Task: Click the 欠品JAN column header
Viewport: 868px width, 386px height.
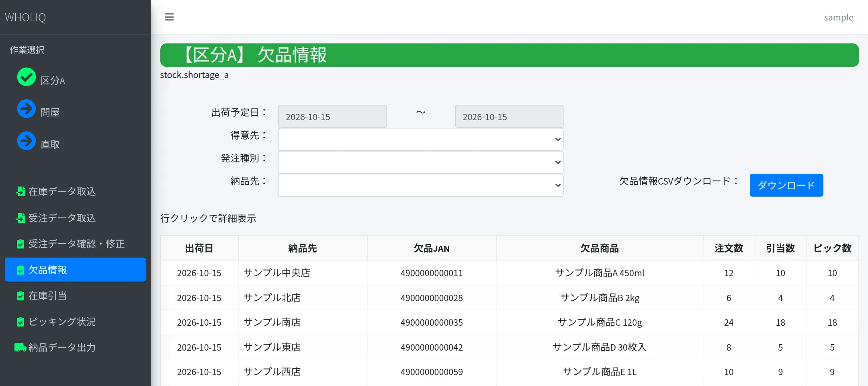Action: [432, 248]
